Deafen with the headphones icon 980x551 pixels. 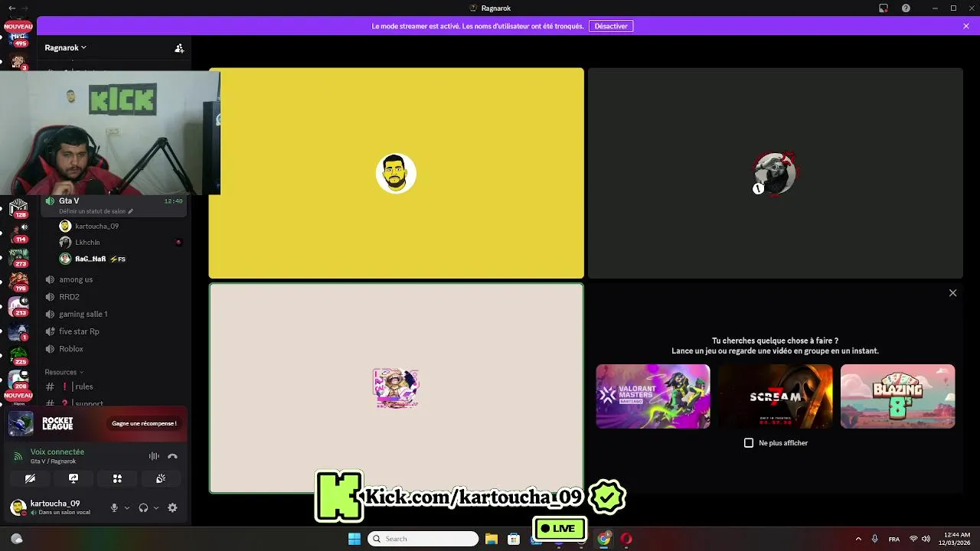pyautogui.click(x=143, y=507)
